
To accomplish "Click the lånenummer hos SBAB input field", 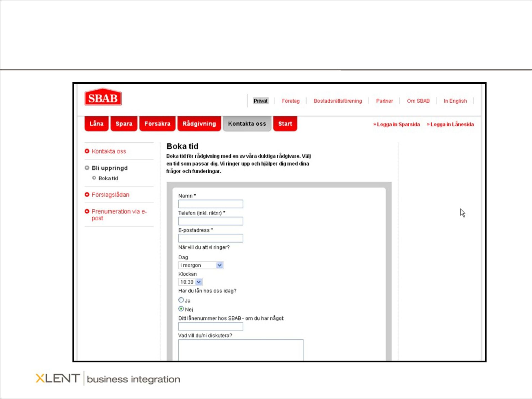I will (x=211, y=326).
